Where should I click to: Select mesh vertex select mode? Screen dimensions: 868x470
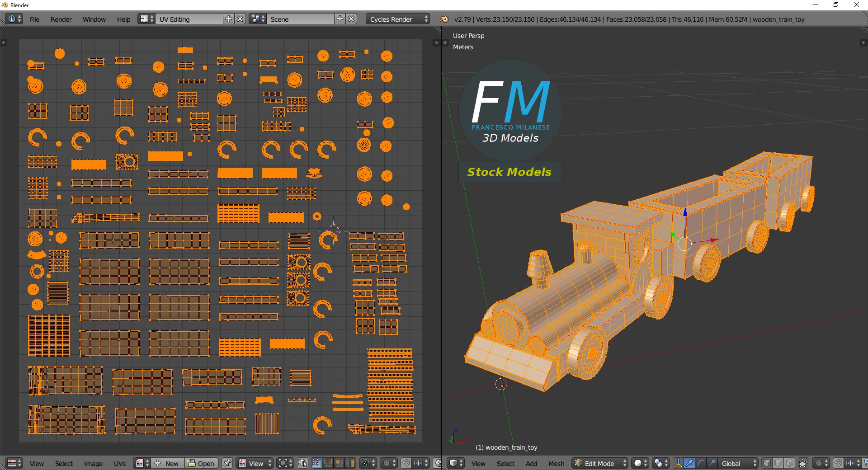click(x=767, y=463)
